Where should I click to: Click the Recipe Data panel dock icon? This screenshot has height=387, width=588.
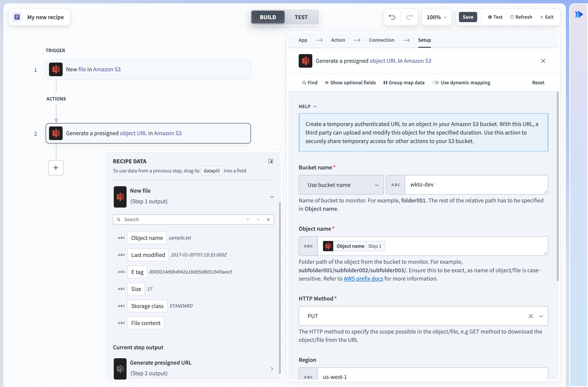point(271,161)
